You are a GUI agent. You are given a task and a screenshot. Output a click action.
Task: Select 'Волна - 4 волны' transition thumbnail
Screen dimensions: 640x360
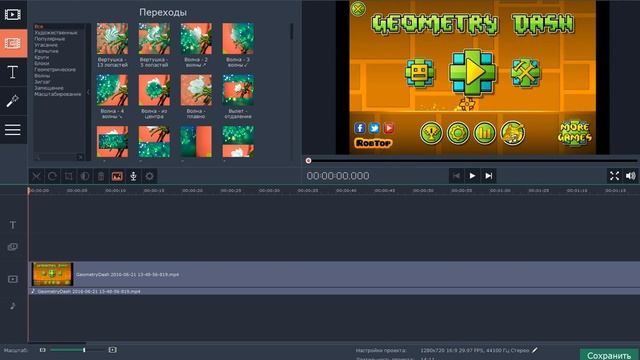(x=112, y=90)
